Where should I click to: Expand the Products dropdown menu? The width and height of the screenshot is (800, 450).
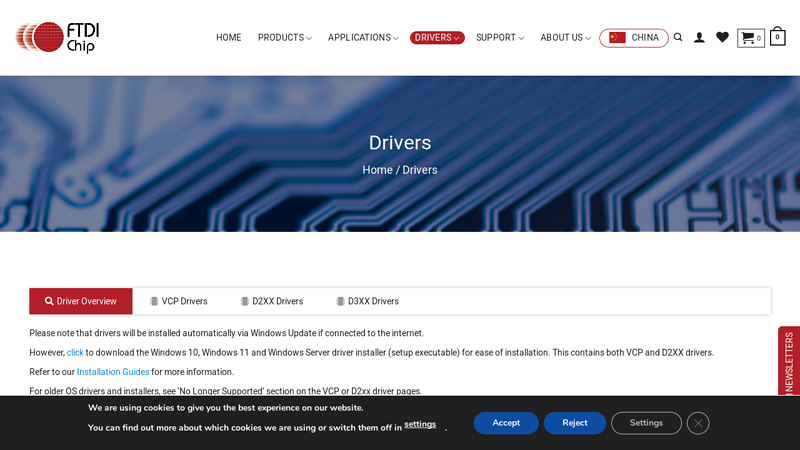click(284, 38)
